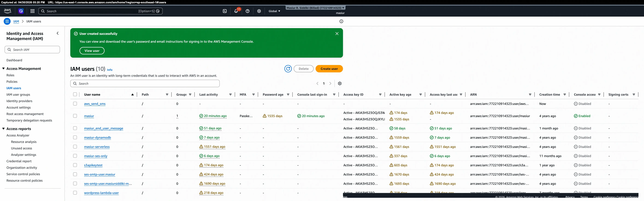This screenshot has width=644, height=201.
Task: Open Root access management page
Action: [x=25, y=114]
